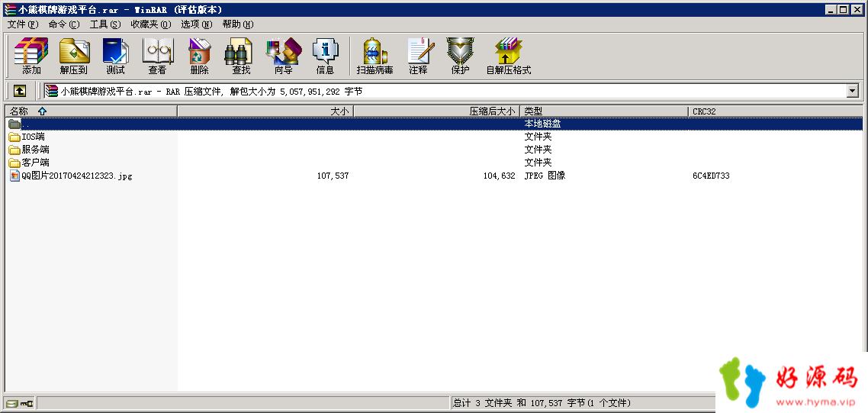Go up one level with arrow button
Viewport: 868px width, 413px height.
[x=20, y=90]
